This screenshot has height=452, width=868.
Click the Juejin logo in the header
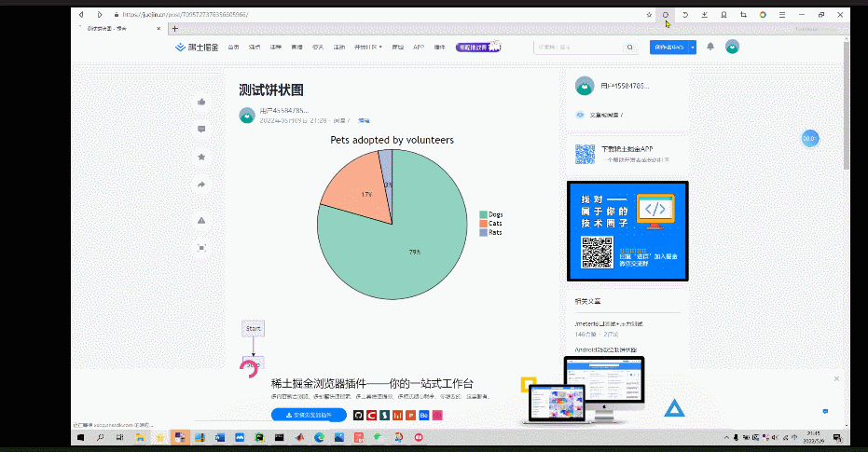pyautogui.click(x=197, y=48)
